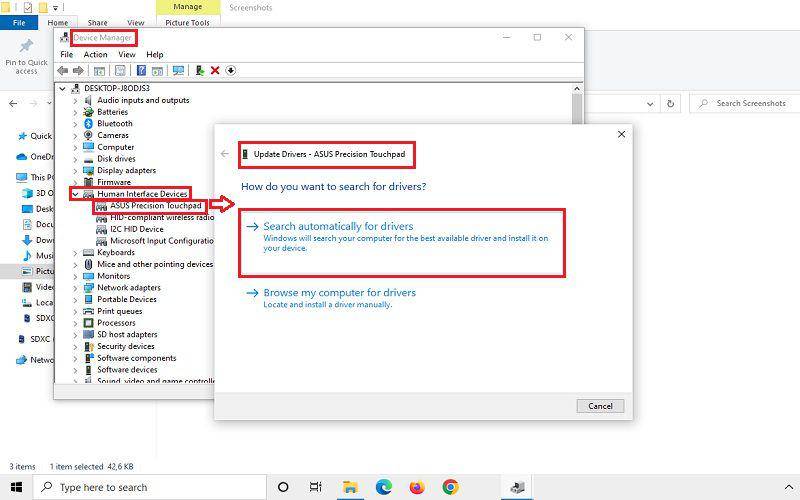Screen dimensions: 800x500
Task: Expand Audio inputs and outputs category
Action: pyautogui.click(x=76, y=101)
